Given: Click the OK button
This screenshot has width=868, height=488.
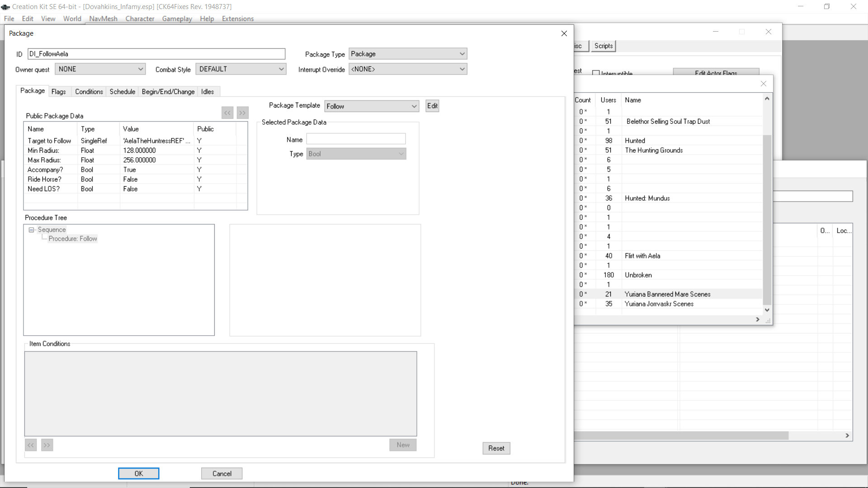Looking at the screenshot, I should pos(139,474).
